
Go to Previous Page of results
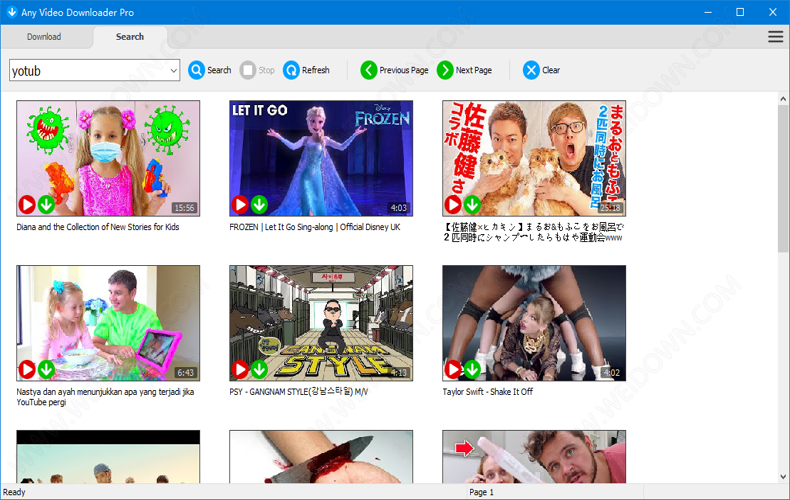click(x=394, y=70)
